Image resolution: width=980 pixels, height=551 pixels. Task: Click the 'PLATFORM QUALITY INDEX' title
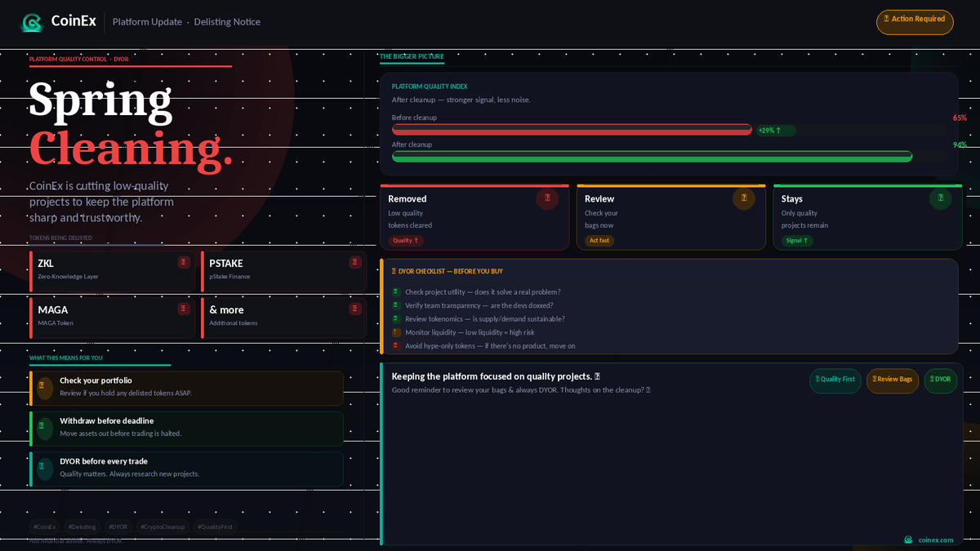[x=430, y=87]
